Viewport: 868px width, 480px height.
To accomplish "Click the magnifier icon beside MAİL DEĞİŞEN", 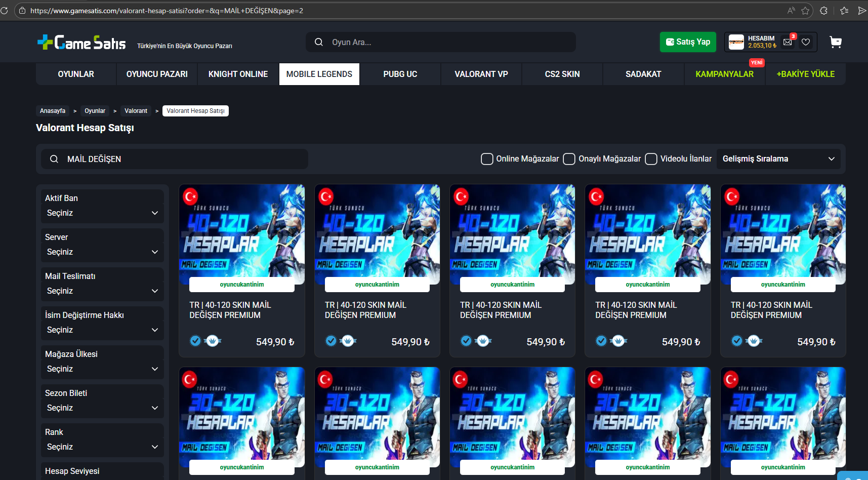I will click(x=54, y=159).
